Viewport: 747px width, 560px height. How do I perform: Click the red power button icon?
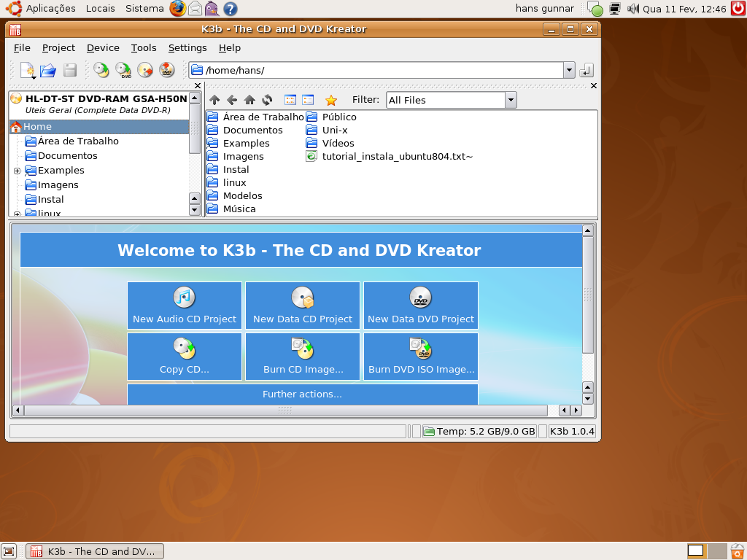click(738, 8)
